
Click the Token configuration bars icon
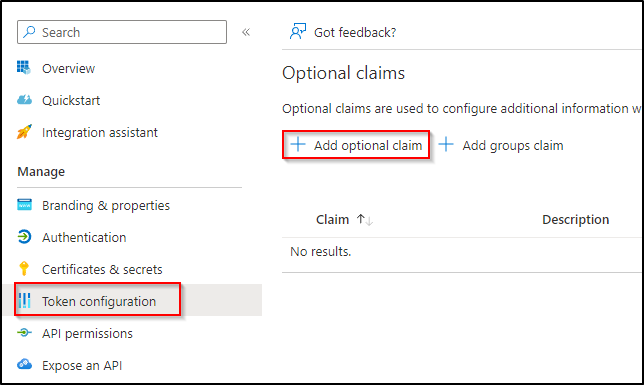(x=25, y=300)
